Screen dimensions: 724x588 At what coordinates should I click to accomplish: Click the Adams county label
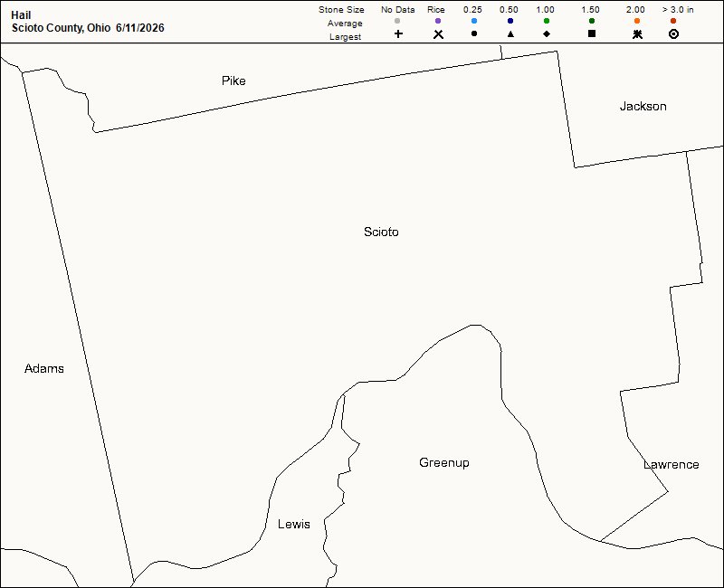43,368
